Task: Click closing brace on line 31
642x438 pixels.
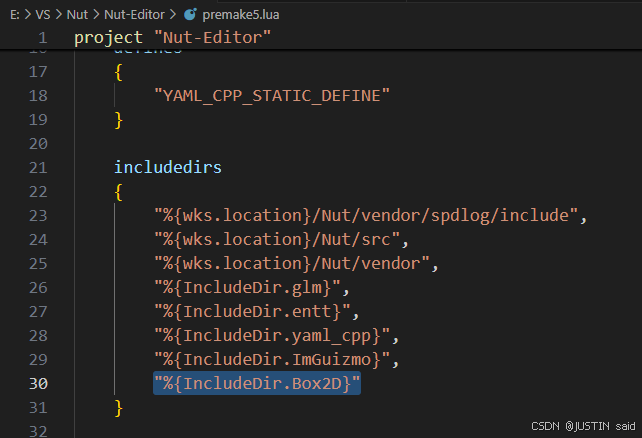Action: click(x=118, y=408)
